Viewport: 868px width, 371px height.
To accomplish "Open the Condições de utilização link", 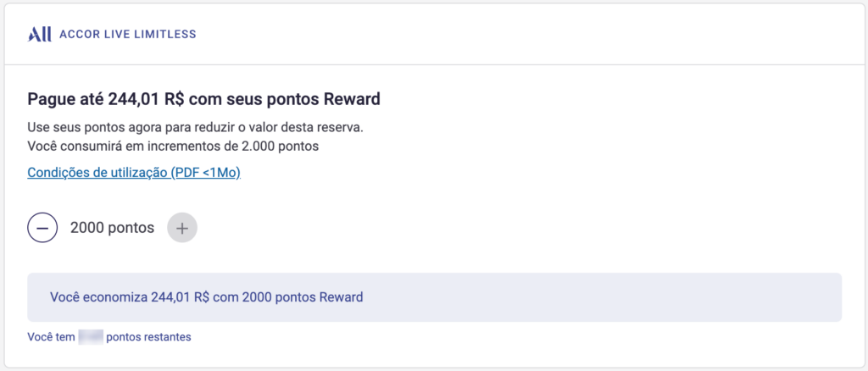I will point(135,173).
